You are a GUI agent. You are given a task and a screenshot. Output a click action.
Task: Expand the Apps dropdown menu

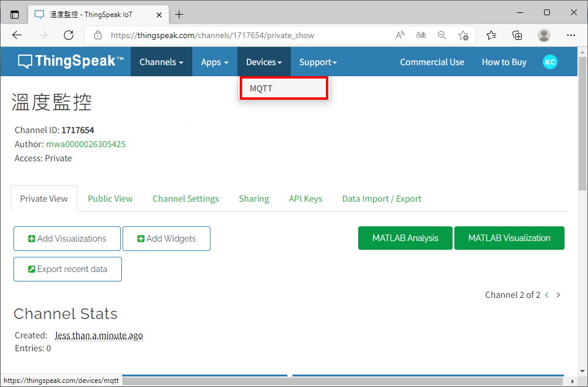coord(215,62)
